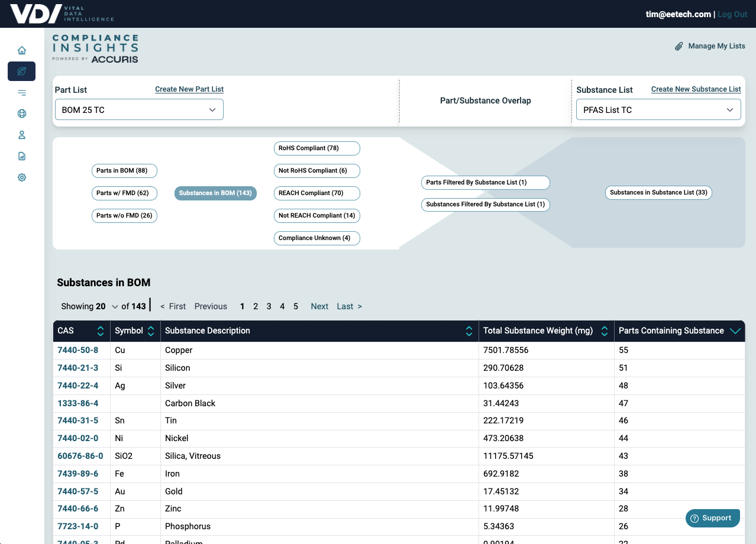
Task: Select the Compliance Unknown (4) filter
Action: pyautogui.click(x=316, y=238)
